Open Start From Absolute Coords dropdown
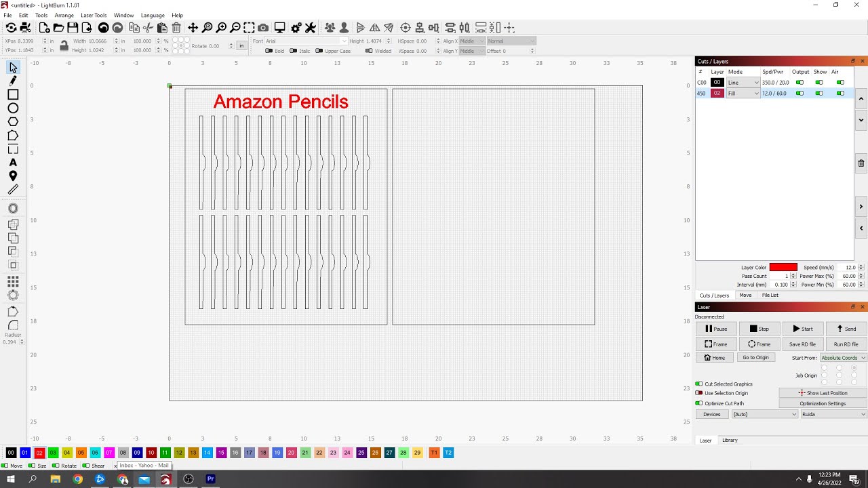Screen dimensions: 868x488 pos(843,358)
